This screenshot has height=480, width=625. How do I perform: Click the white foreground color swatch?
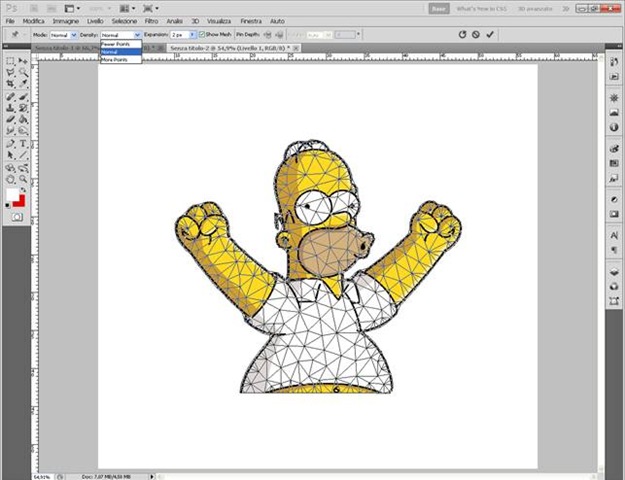(12, 195)
